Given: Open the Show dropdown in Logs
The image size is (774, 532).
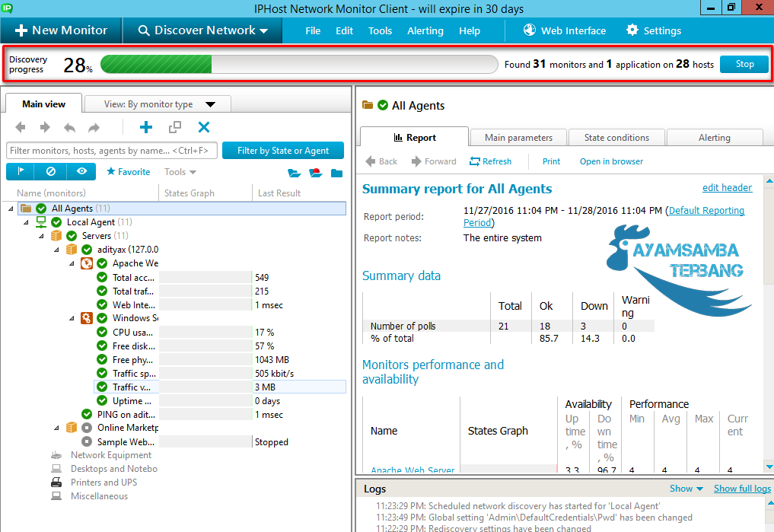Looking at the screenshot, I should [686, 489].
